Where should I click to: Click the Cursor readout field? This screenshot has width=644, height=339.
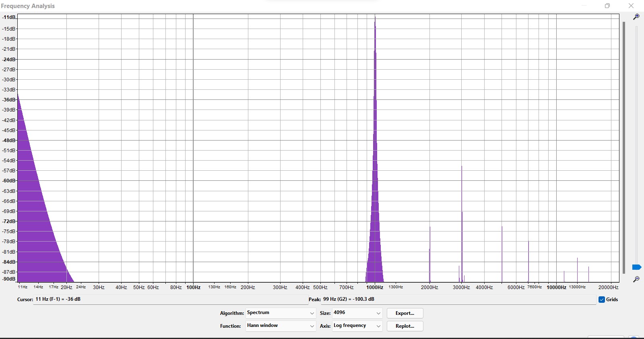(x=170, y=300)
